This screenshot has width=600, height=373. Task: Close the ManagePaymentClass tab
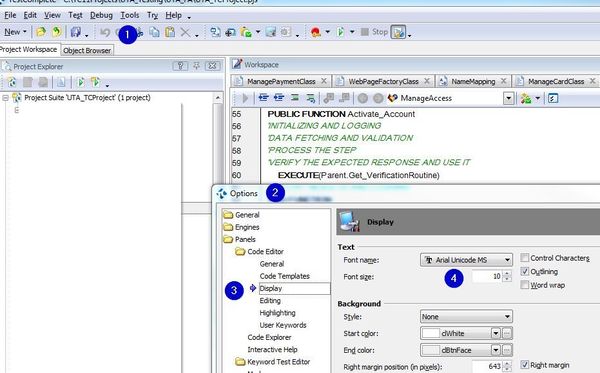(324, 81)
